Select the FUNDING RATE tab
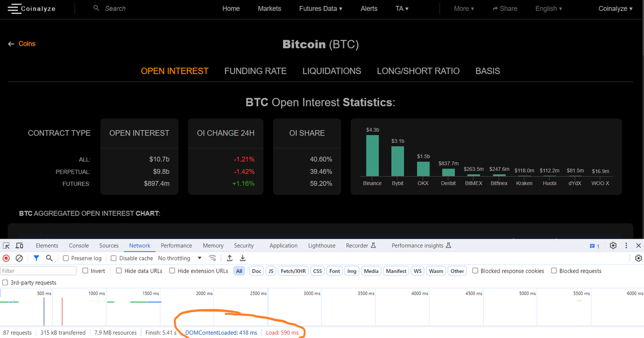The image size is (644, 338). [255, 71]
